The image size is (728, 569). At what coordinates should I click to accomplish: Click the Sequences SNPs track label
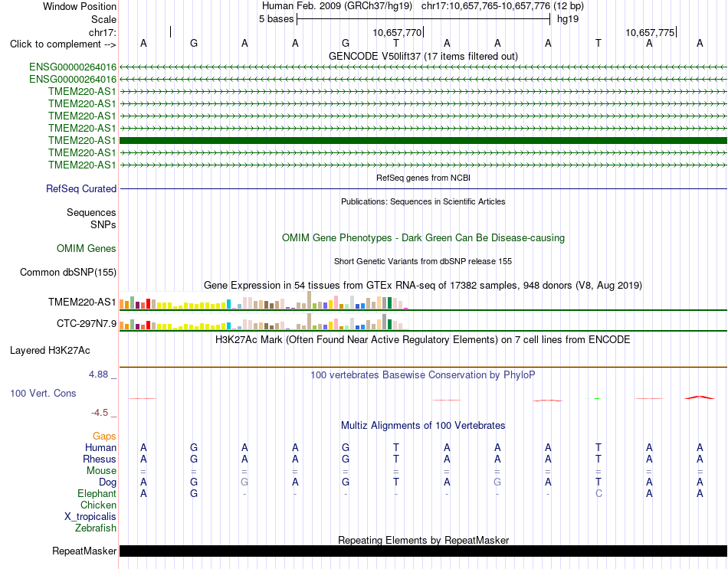(x=91, y=218)
